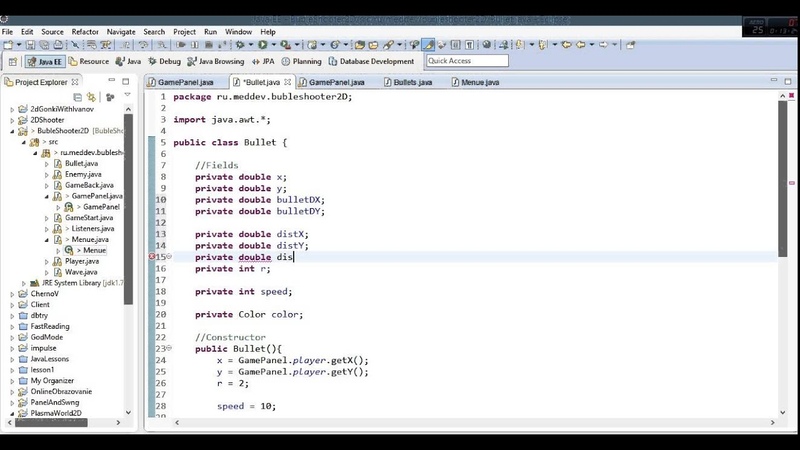Viewport: 800px width, 450px height.
Task: Open the Refactor menu
Action: click(85, 32)
